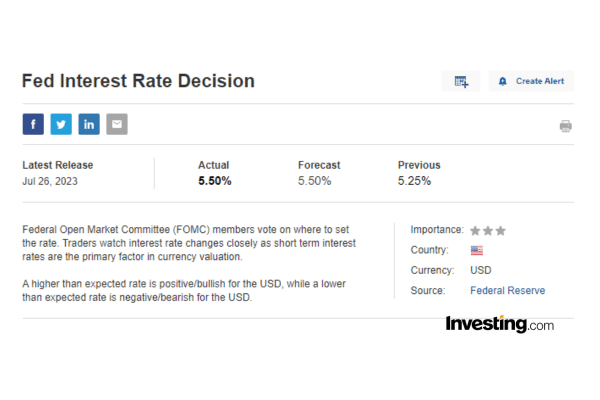Share via the email envelope icon

pyautogui.click(x=117, y=124)
